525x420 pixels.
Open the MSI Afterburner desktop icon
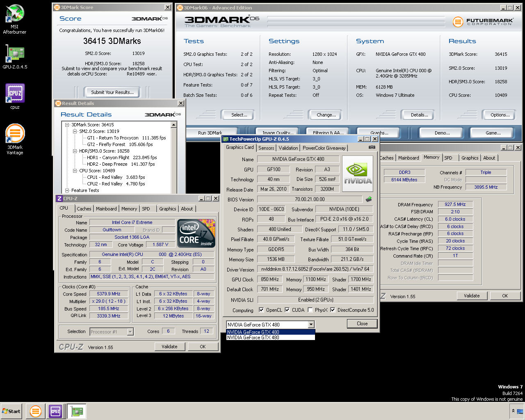[15, 19]
